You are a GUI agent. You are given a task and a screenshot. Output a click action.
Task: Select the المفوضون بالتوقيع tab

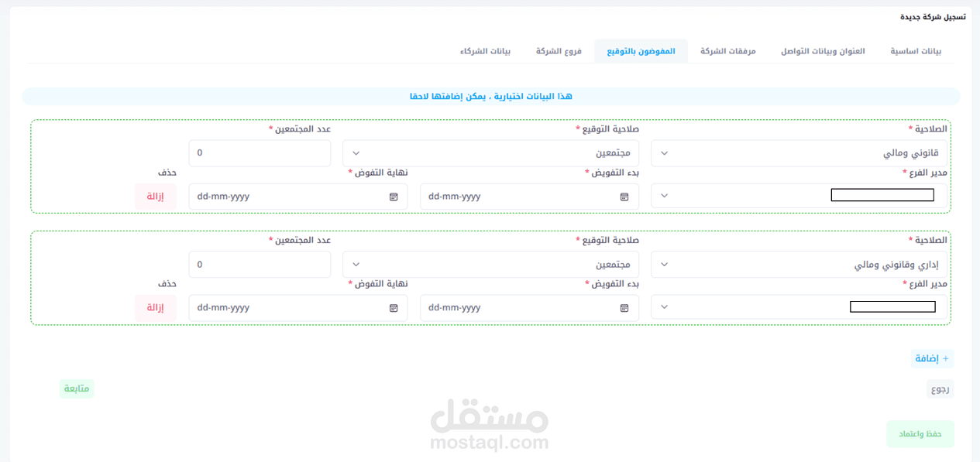coord(641,51)
